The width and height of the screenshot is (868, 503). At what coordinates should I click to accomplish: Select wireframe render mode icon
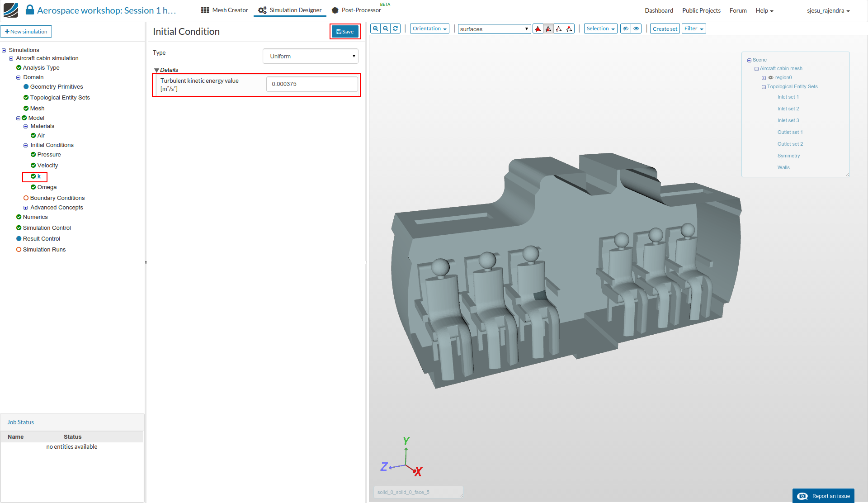(x=559, y=29)
